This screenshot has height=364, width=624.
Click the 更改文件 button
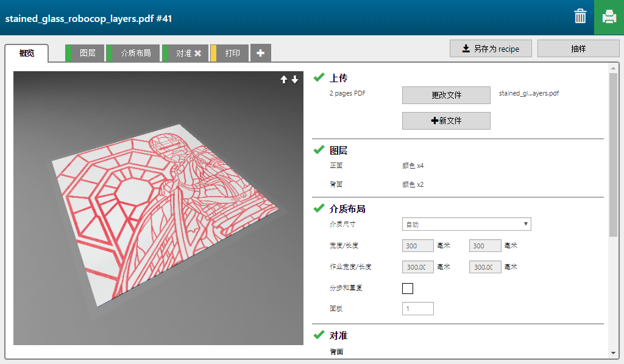[446, 96]
